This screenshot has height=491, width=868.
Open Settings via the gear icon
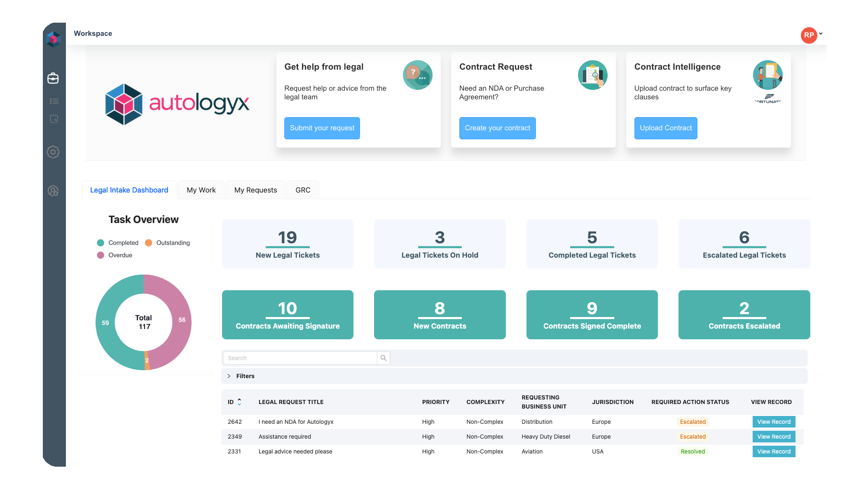[x=54, y=152]
